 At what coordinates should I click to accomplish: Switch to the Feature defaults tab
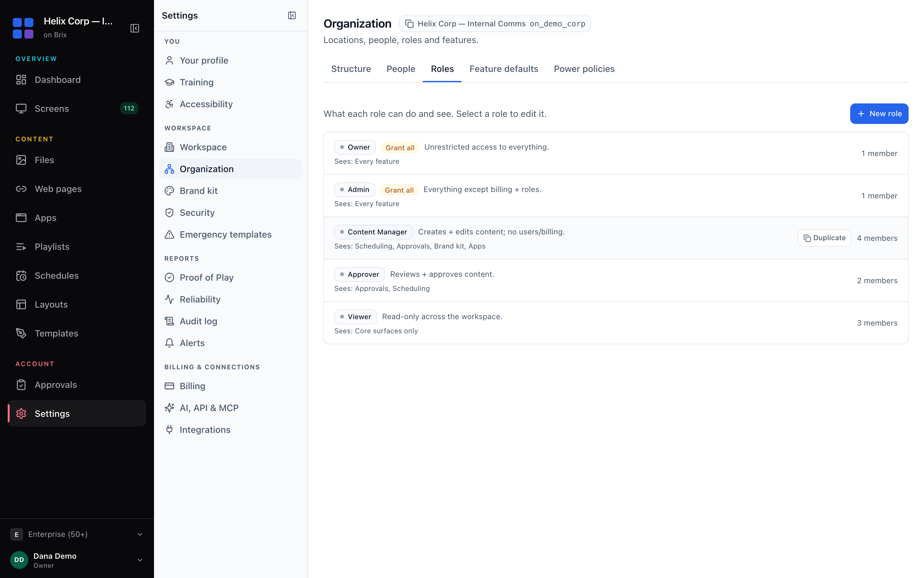(x=504, y=69)
